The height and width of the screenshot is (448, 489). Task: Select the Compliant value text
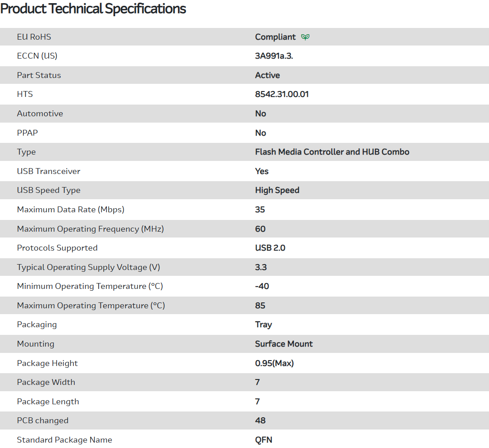click(x=275, y=37)
